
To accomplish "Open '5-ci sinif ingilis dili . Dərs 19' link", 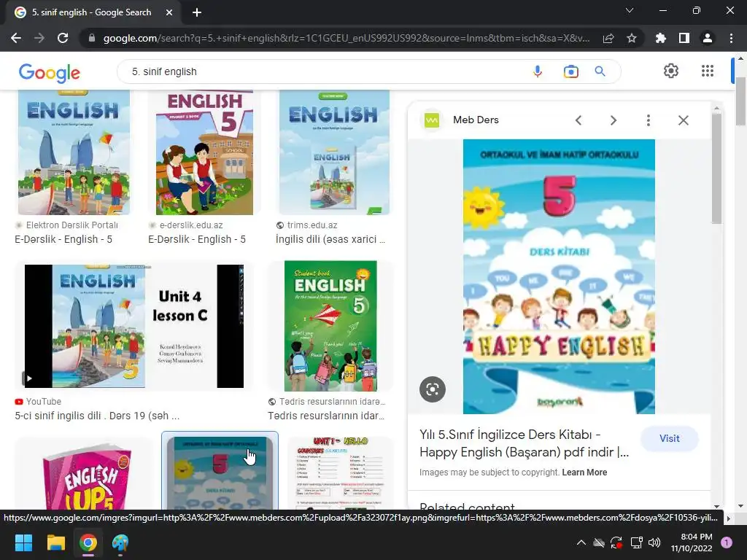I will click(97, 416).
